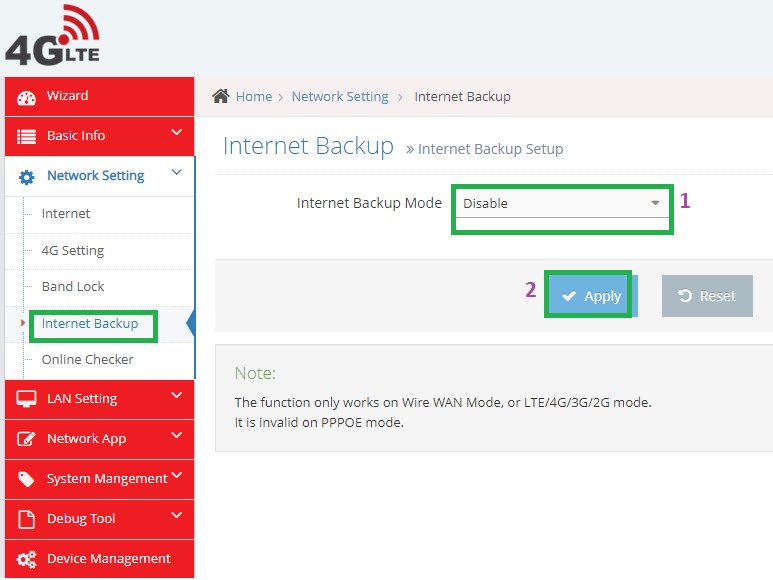
Task: Open the Online Checker page
Action: (87, 360)
